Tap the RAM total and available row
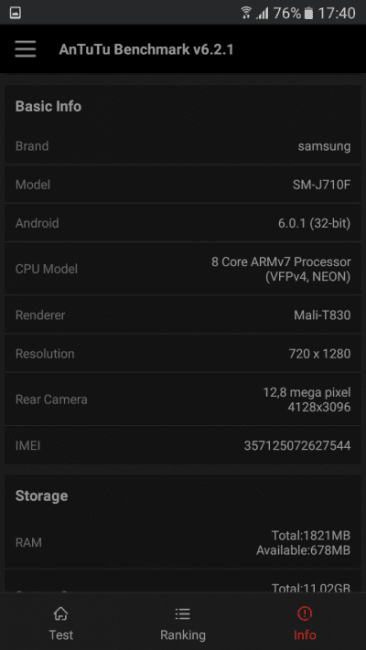Image resolution: width=366 pixels, height=650 pixels. [x=183, y=543]
